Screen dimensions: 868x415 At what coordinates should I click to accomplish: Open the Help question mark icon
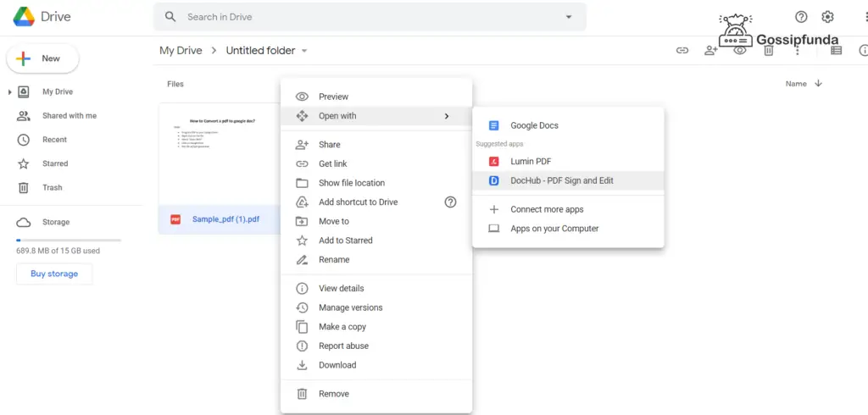point(801,17)
